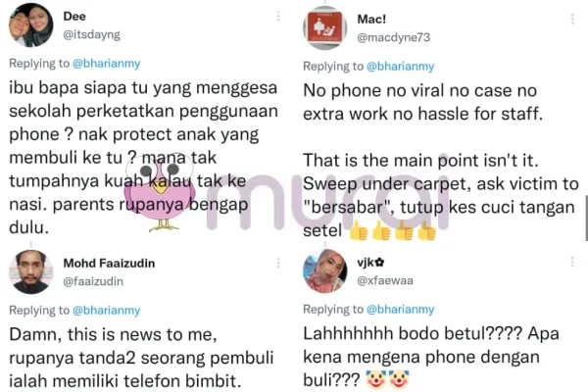
Task: Open the handle @faaizudin
Action: [x=93, y=281]
